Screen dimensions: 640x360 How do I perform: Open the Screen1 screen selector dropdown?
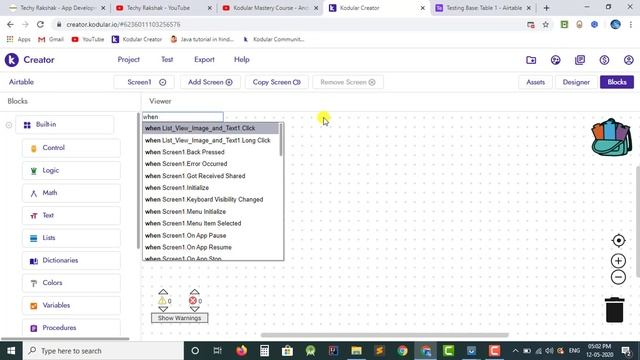click(144, 82)
